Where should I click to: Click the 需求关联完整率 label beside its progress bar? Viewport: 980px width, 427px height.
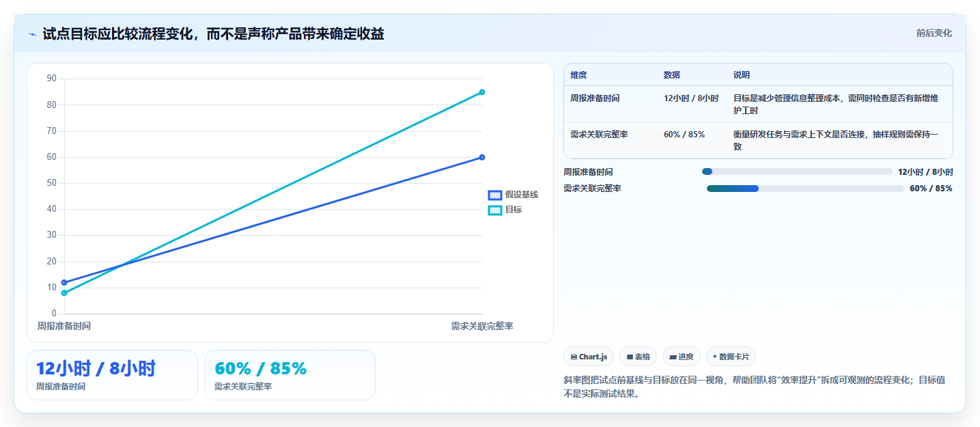tap(592, 189)
